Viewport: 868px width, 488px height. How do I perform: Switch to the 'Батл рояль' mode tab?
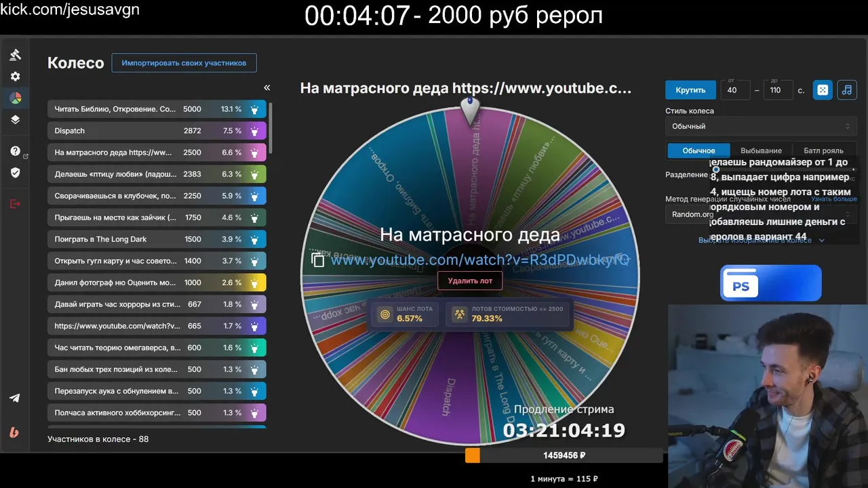pyautogui.click(x=823, y=150)
